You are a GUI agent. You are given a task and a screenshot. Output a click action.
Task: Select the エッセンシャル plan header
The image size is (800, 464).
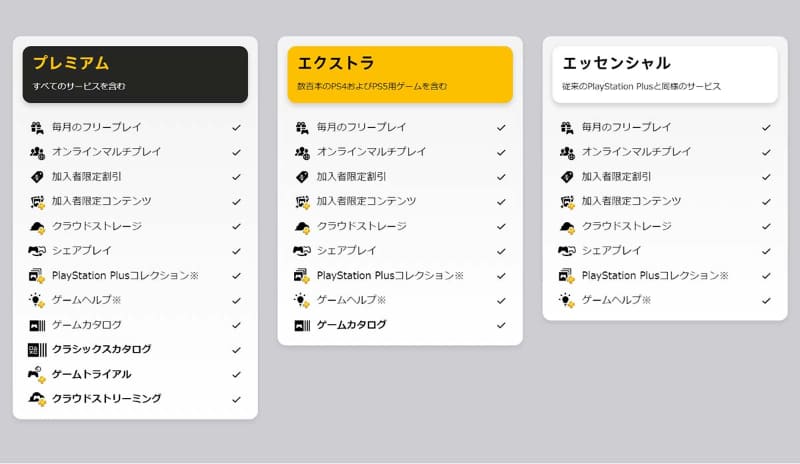click(x=665, y=74)
